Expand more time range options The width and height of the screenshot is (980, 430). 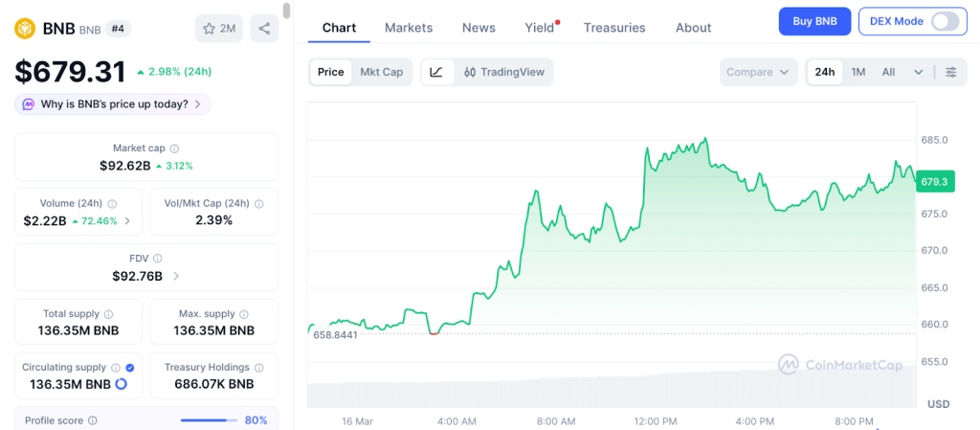919,72
